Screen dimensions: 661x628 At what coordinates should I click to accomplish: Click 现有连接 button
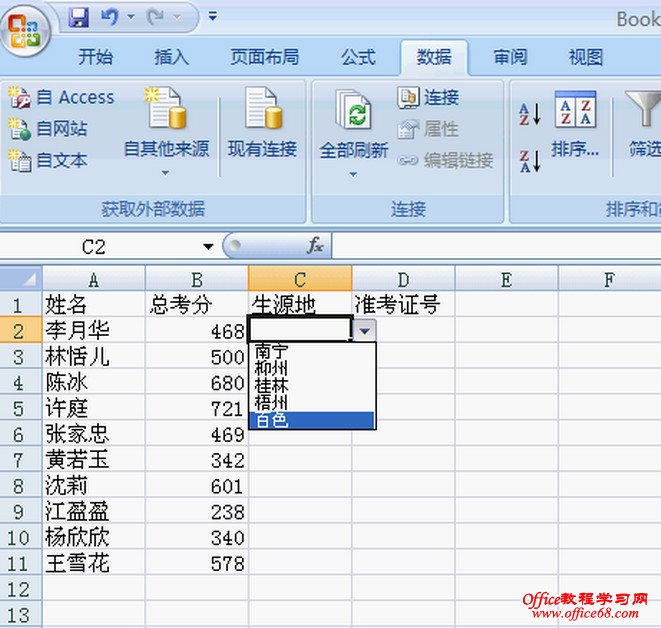262,123
